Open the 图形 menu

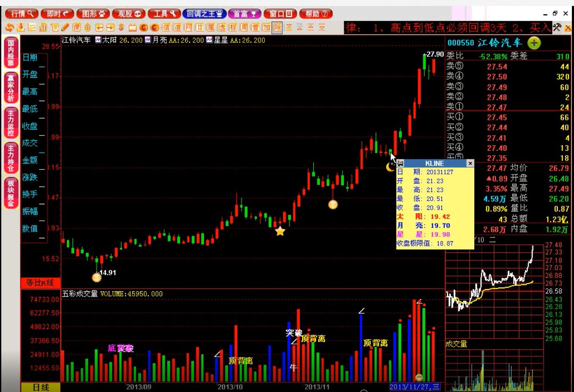tap(93, 14)
